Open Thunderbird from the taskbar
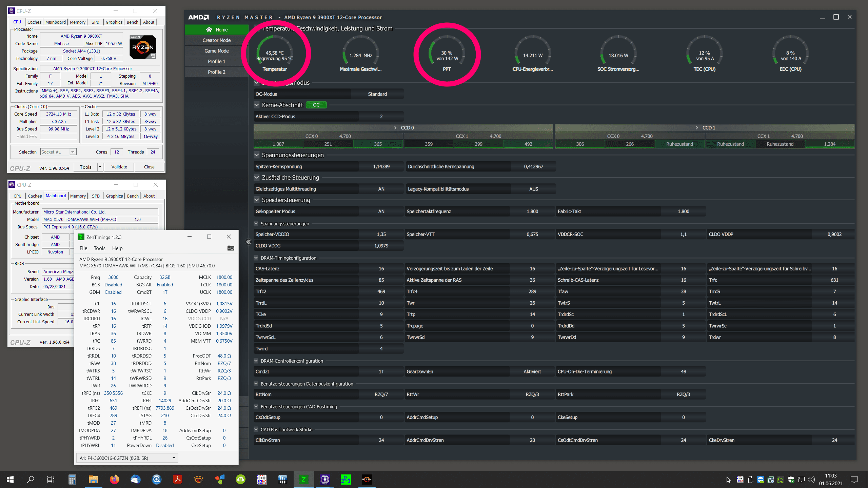Screen dimensions: 868x488 [x=135, y=479]
